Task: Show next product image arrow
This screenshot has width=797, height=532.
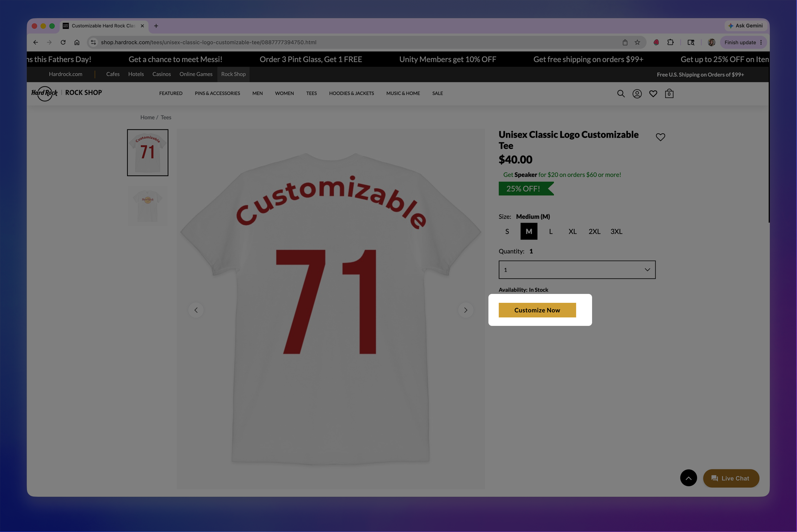Action: pyautogui.click(x=465, y=310)
